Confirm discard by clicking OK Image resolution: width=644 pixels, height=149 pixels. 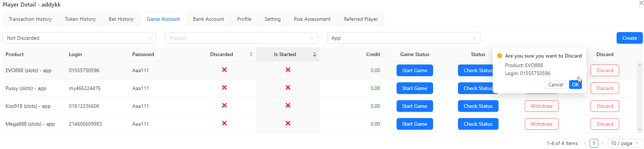[575, 85]
